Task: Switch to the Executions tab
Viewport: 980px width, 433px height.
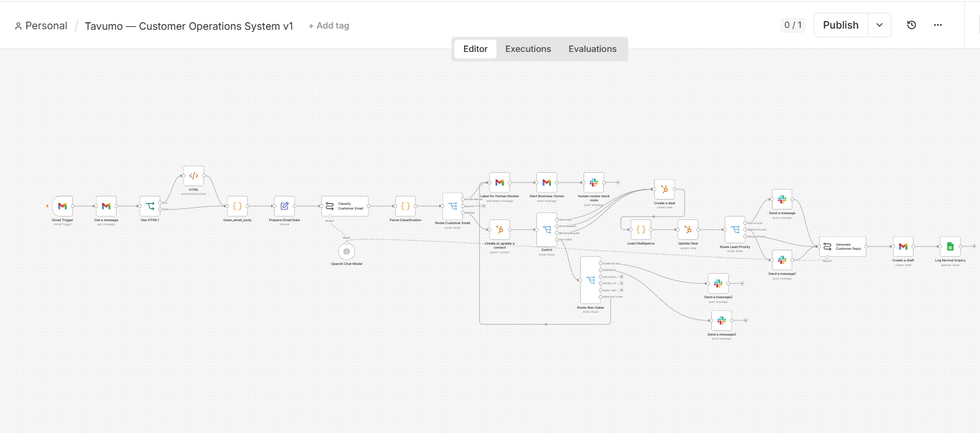Action: point(528,49)
